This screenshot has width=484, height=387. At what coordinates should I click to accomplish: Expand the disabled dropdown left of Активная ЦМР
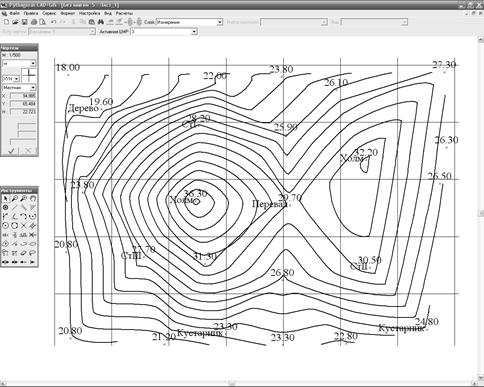(92, 32)
